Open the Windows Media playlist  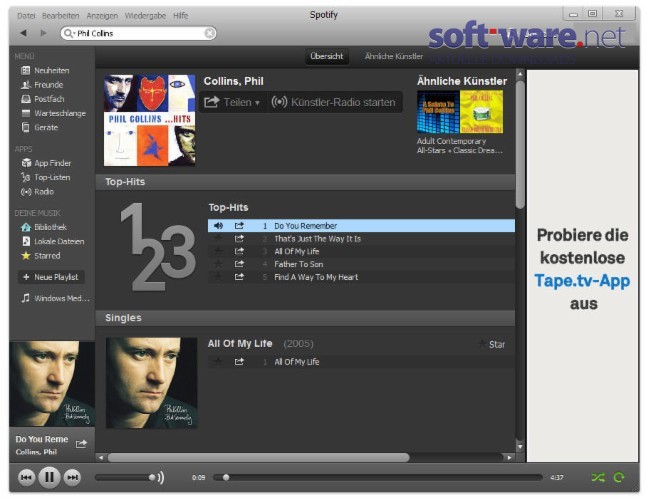[55, 298]
